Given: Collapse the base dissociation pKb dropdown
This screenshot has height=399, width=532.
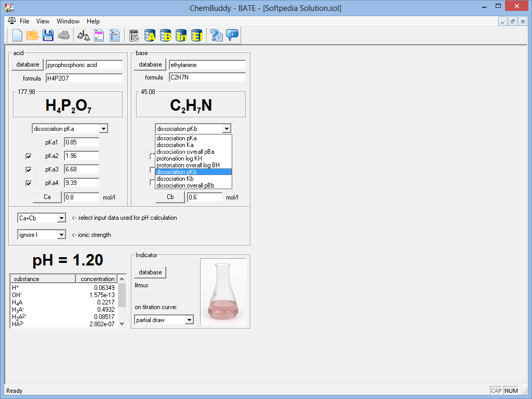Looking at the screenshot, I should (227, 129).
